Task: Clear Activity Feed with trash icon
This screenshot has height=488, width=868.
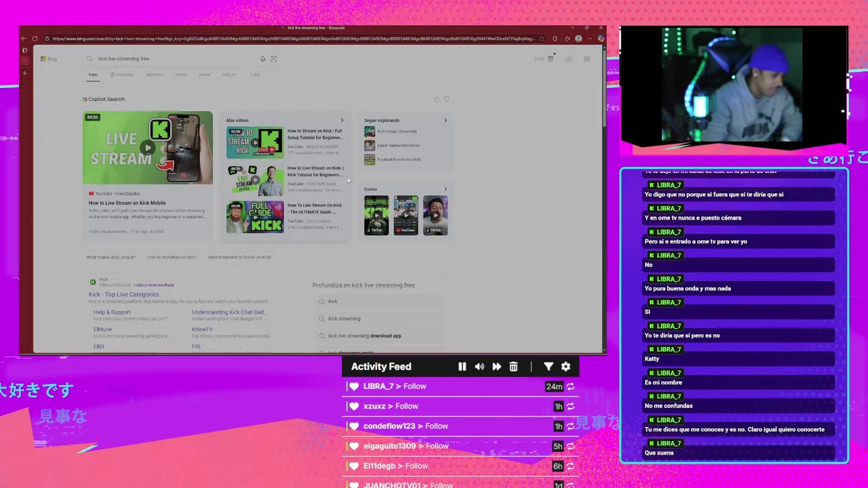Action: (x=513, y=367)
